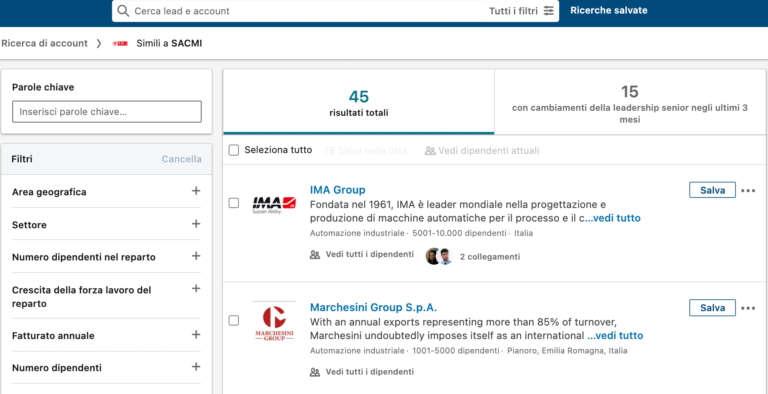Image resolution: width=768 pixels, height=394 pixels.
Task: Click the SACMI logo in breadcrumb
Action: tap(120, 44)
